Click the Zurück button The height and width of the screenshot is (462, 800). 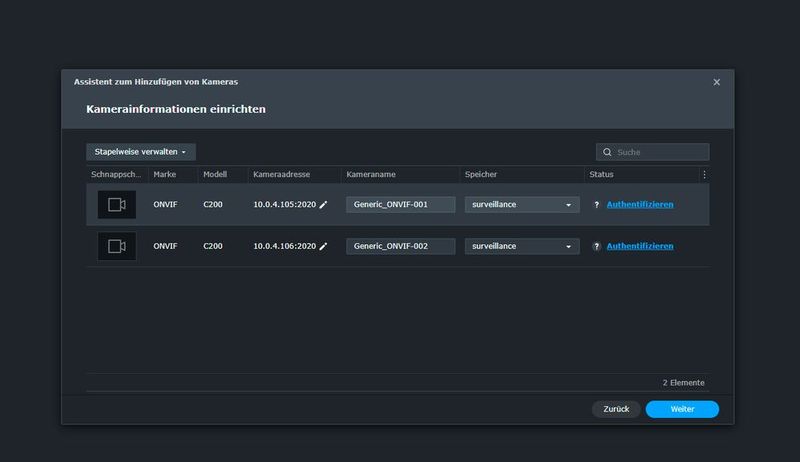click(616, 409)
